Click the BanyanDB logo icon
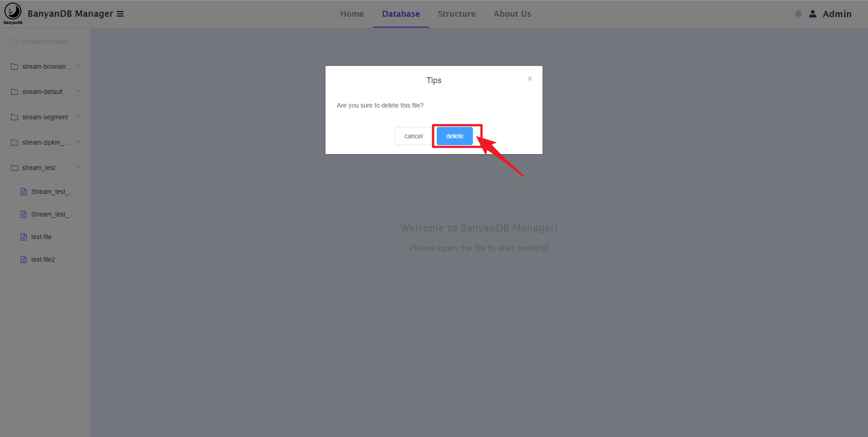868x437 pixels. (x=13, y=13)
